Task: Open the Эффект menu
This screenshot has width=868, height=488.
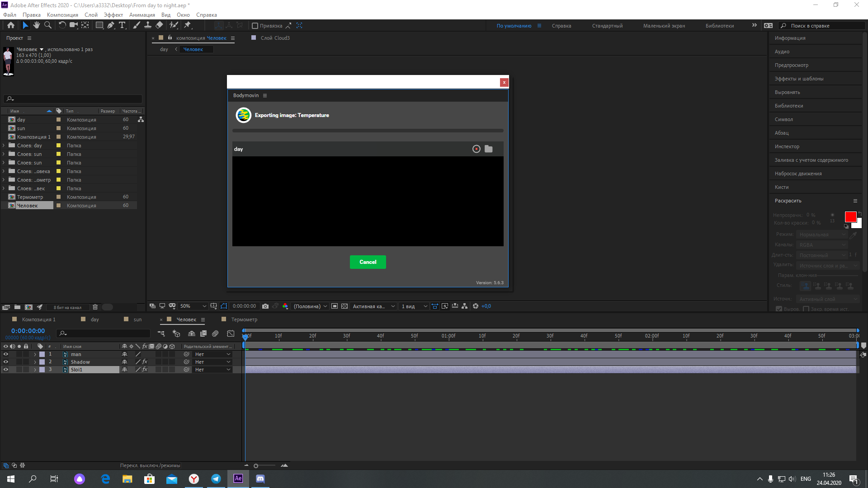Action: 113,15
